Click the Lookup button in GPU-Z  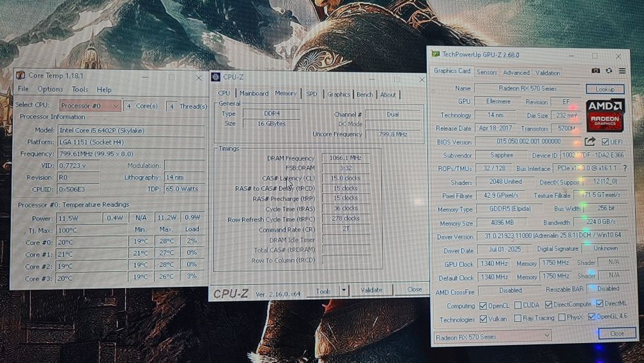click(605, 89)
